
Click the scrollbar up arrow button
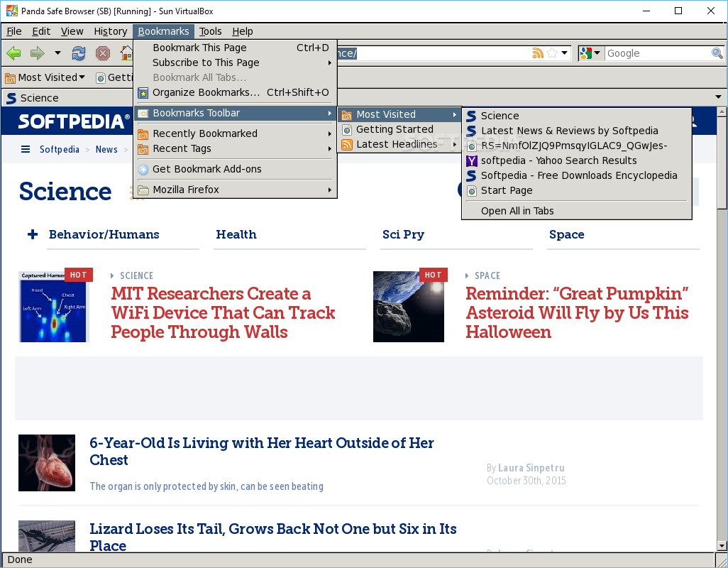click(722, 111)
